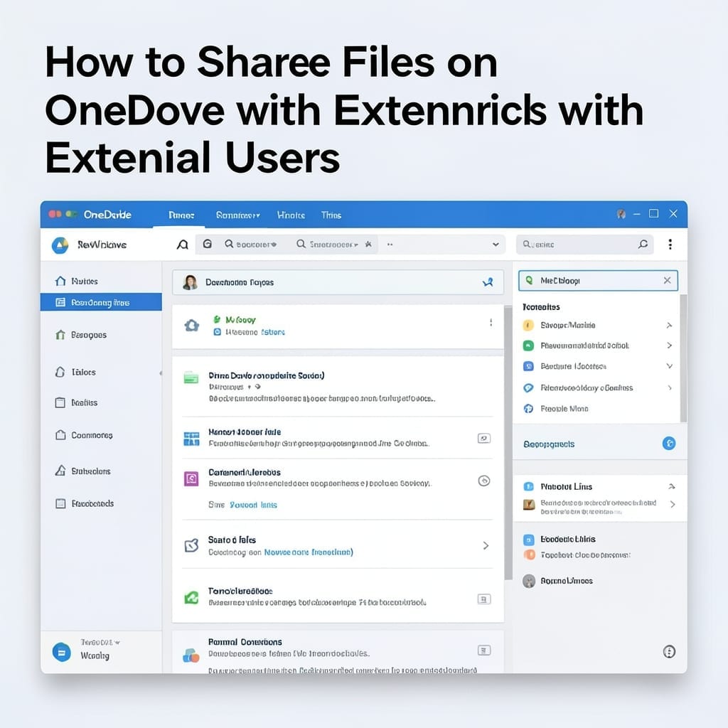Click the magnifier icon in the top-right search box
Screen dimensions: 728x728
point(643,244)
